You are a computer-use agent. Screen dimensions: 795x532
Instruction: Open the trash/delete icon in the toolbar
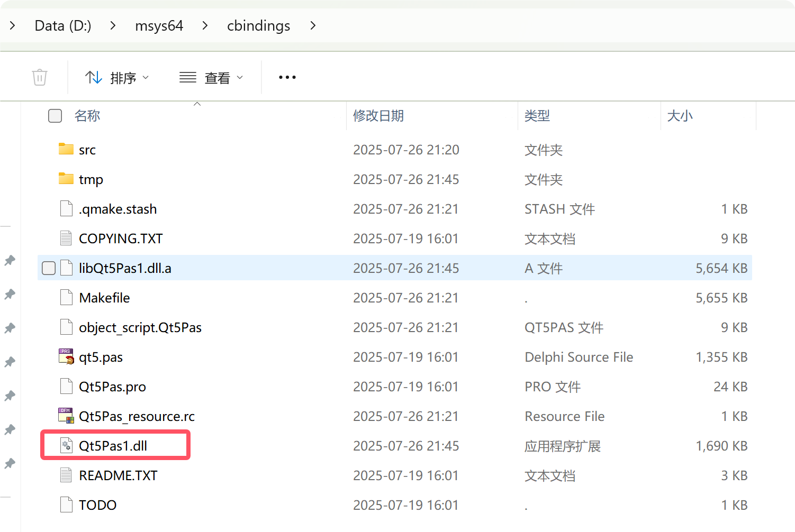click(x=40, y=77)
